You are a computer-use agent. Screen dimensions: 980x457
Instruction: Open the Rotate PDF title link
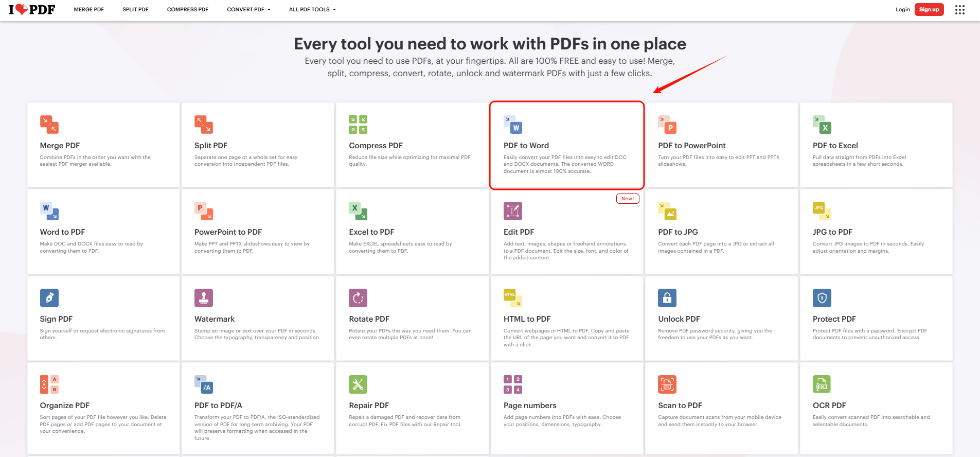(369, 319)
